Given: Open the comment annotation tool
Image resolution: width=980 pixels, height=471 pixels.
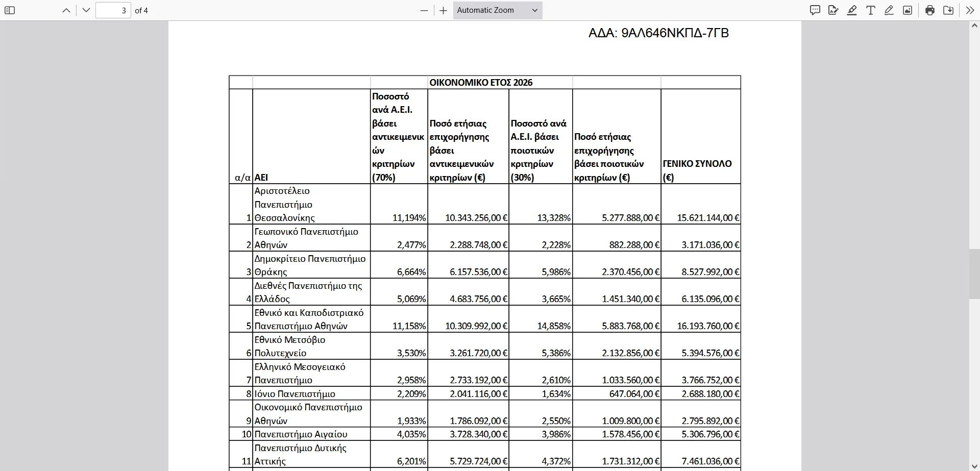Looking at the screenshot, I should coord(815,10).
